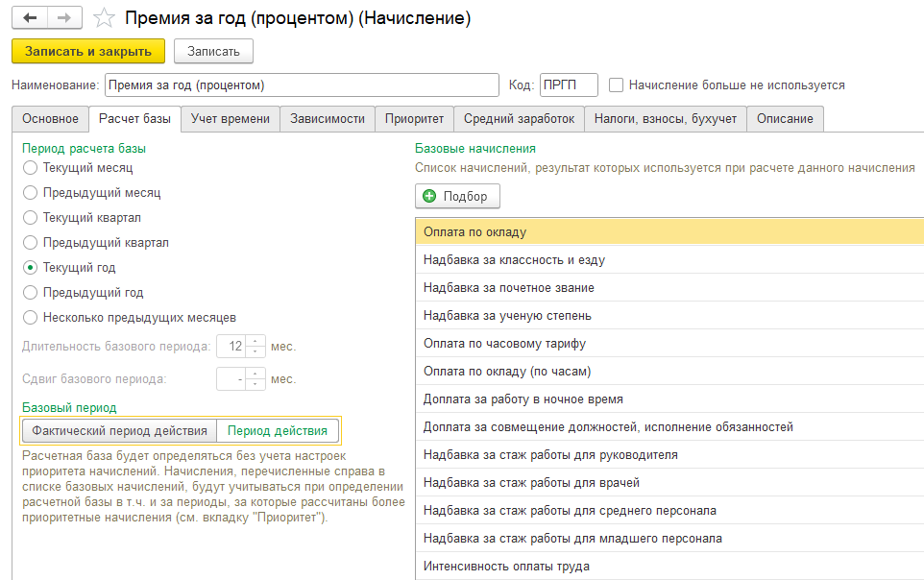The height and width of the screenshot is (580, 924).
Task: Open the Налоги, взносы, бухучет tab
Action: click(x=666, y=119)
